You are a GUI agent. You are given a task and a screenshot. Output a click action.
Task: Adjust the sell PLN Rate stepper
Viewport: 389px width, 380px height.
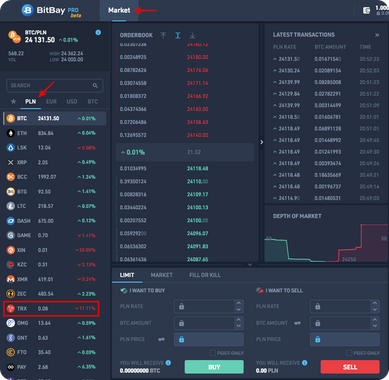(375, 306)
